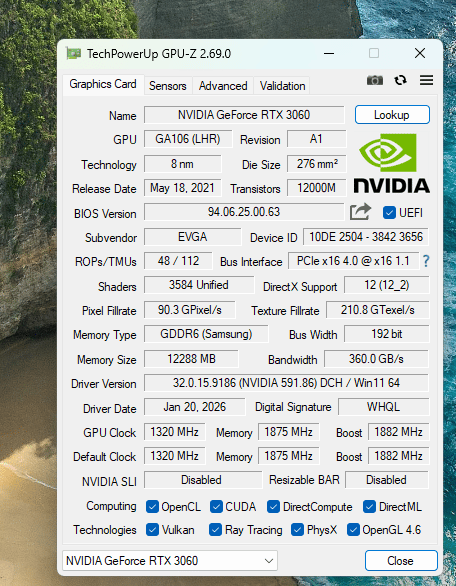Viewport: 456px width, 586px height.
Task: Click the Memory Type GDDR6 (Samsung) value
Action: pyautogui.click(x=206, y=334)
